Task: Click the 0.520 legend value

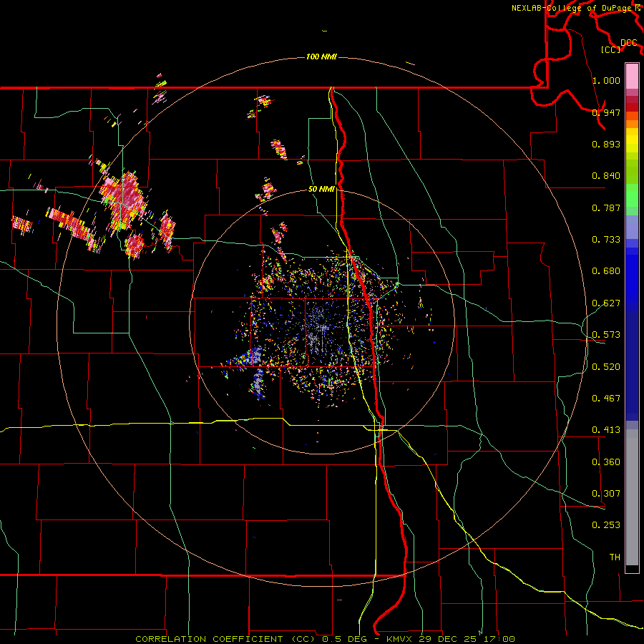Action: (x=606, y=367)
